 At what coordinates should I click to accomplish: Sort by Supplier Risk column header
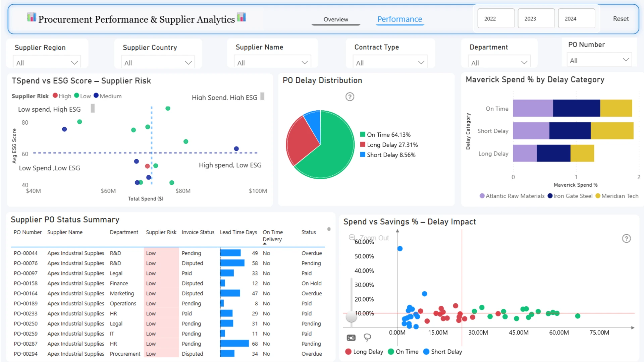[x=161, y=232]
